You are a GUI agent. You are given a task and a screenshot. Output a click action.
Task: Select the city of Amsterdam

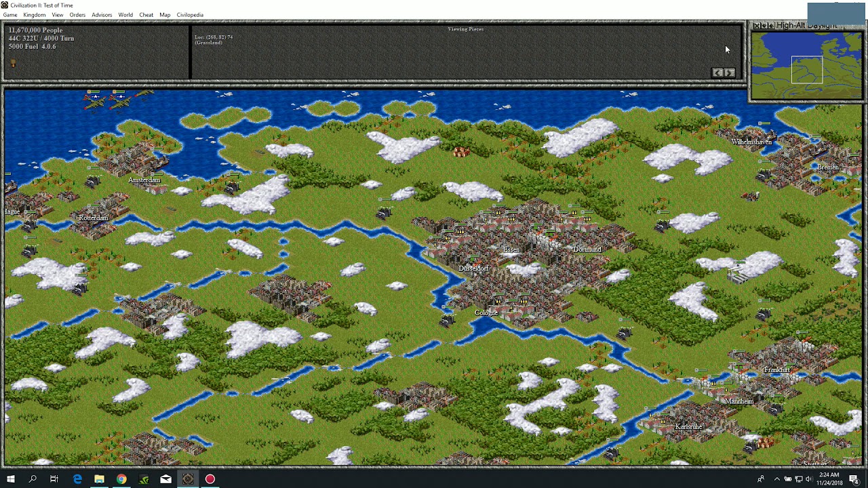(x=144, y=180)
